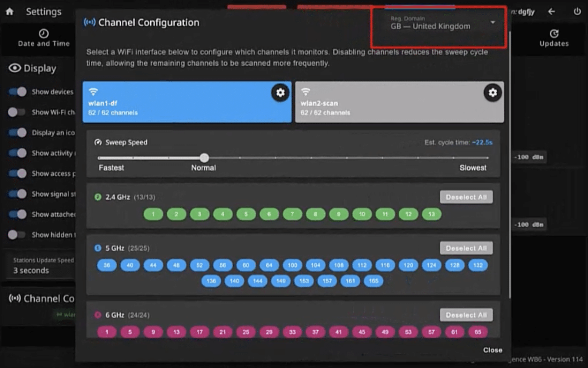Click the power icon
This screenshot has width=588, height=368.
[577, 12]
